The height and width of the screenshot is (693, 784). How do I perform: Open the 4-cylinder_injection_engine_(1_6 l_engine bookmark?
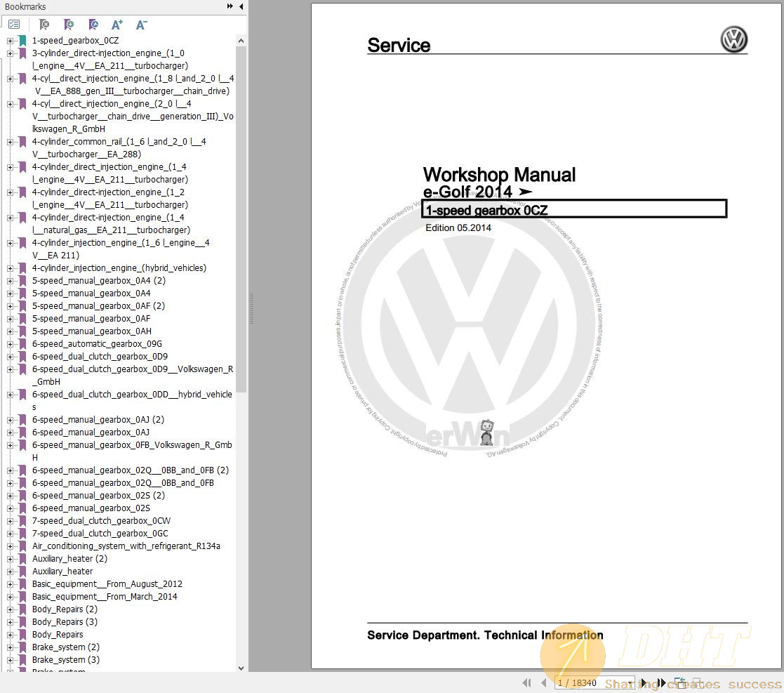(121, 249)
